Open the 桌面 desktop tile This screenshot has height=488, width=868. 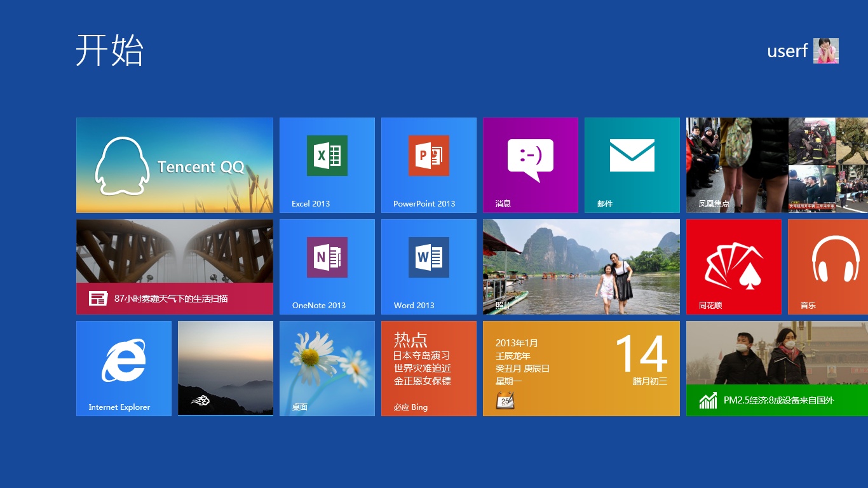tap(327, 369)
